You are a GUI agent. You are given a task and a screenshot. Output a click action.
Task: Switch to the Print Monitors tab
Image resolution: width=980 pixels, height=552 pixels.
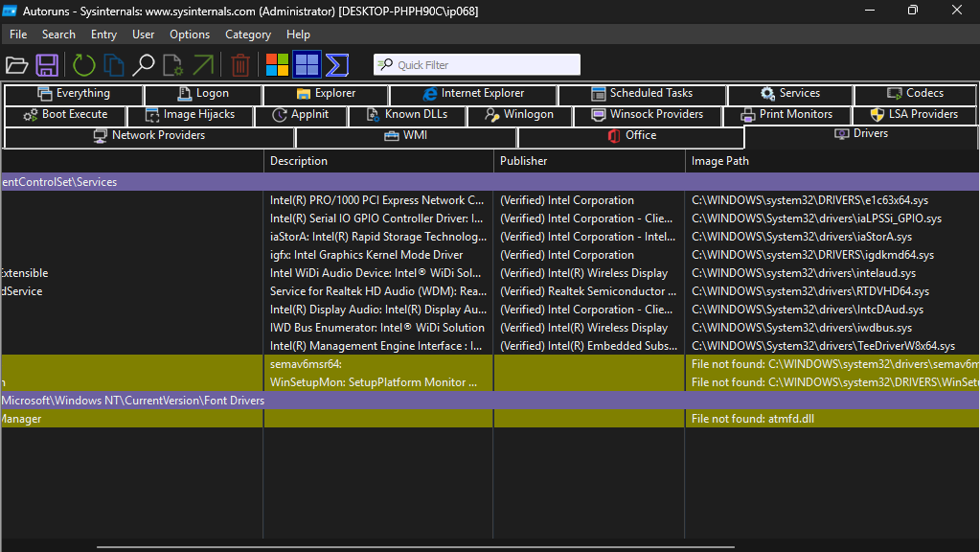(x=786, y=115)
